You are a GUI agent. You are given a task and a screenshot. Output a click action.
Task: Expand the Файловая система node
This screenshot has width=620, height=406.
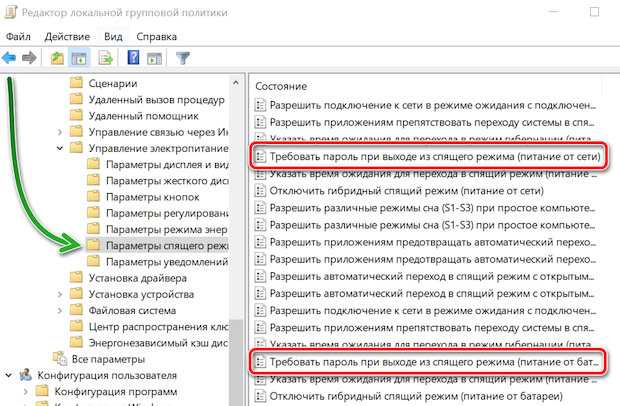coord(60,310)
